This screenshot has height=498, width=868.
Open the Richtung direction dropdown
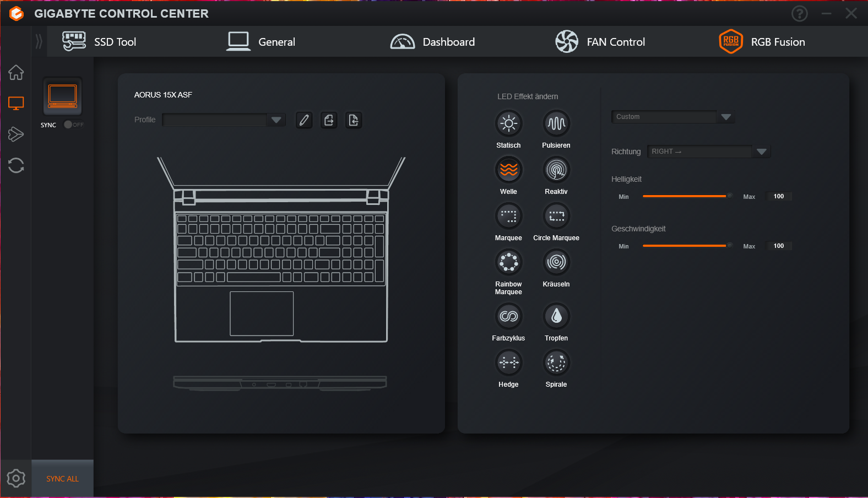[x=708, y=151]
